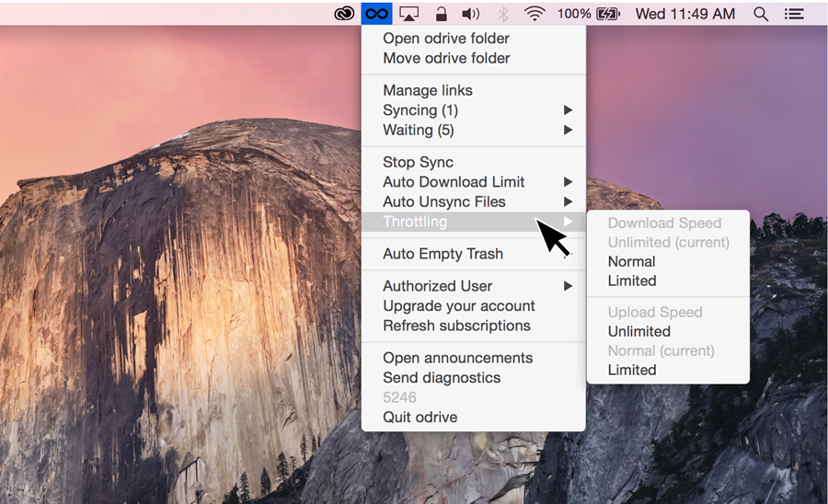
Task: Select Stop Sync
Action: (473, 162)
